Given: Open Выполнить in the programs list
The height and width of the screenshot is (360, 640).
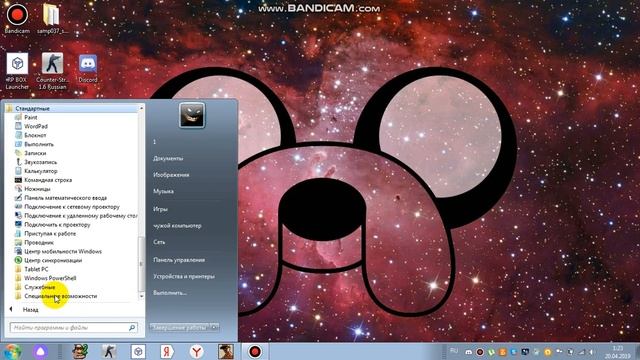Looking at the screenshot, I should 39,144.
